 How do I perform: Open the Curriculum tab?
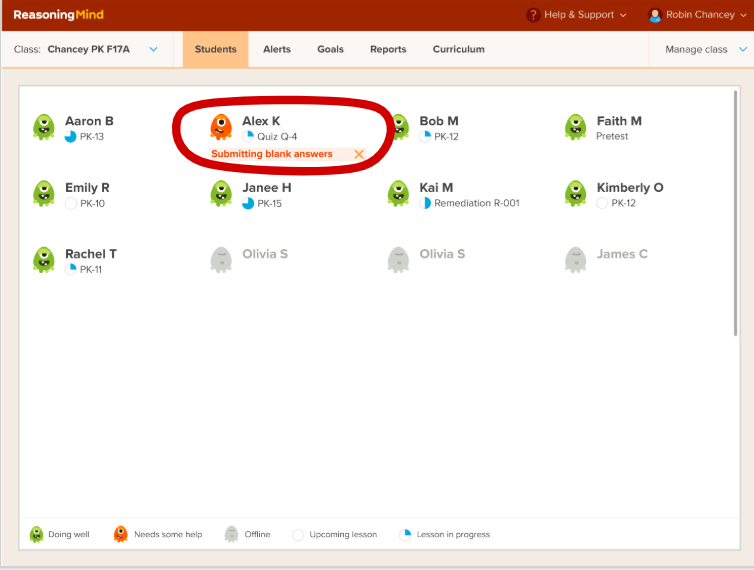pyautogui.click(x=458, y=49)
